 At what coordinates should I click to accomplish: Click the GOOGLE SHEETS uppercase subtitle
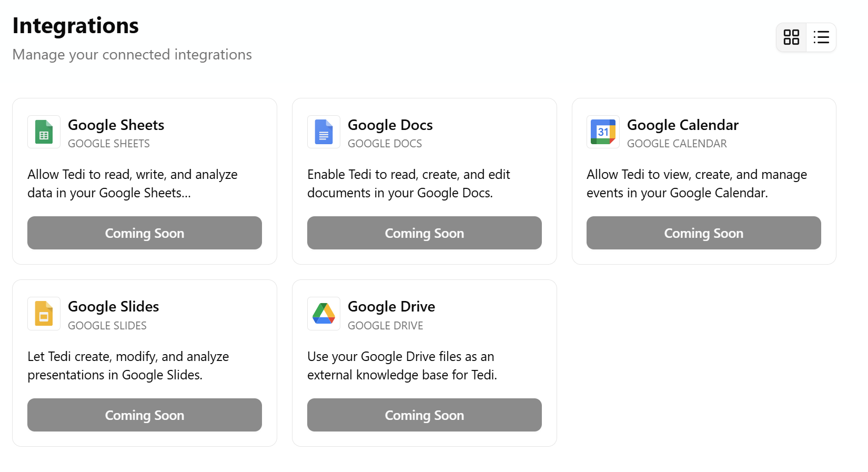(109, 144)
